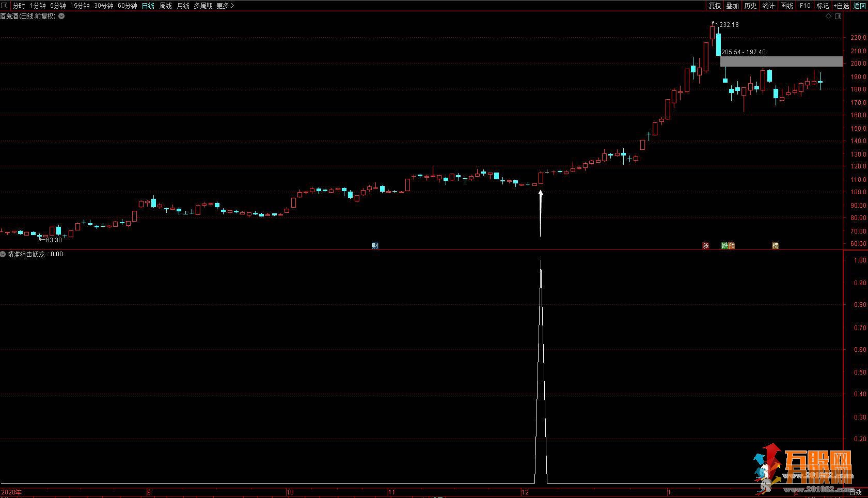This screenshot has height=498, width=868.
Task: Open the 历史 history button
Action: coord(750,6)
